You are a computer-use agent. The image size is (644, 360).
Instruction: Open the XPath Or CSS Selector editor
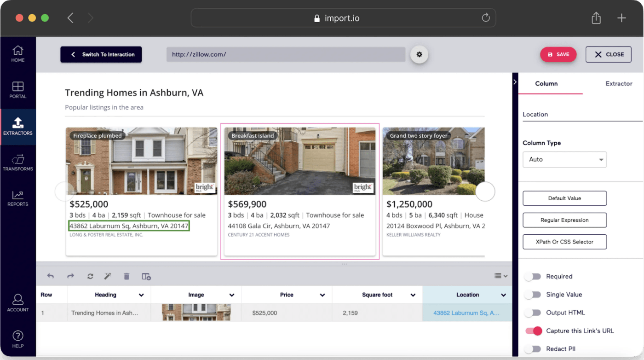564,242
